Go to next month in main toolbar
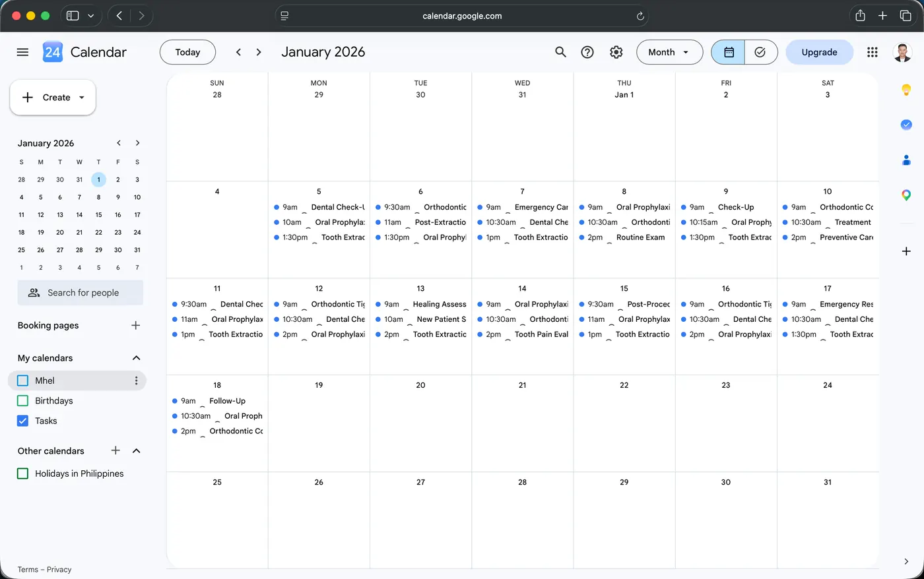The width and height of the screenshot is (924, 579). tap(259, 52)
